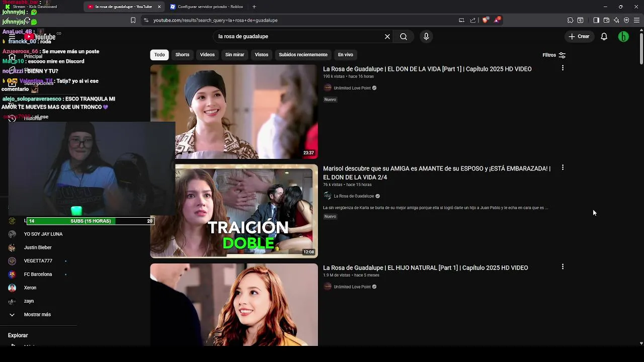This screenshot has height=362, width=644.
Task: Expand subscriptions with Mostrar más
Action: point(37,315)
